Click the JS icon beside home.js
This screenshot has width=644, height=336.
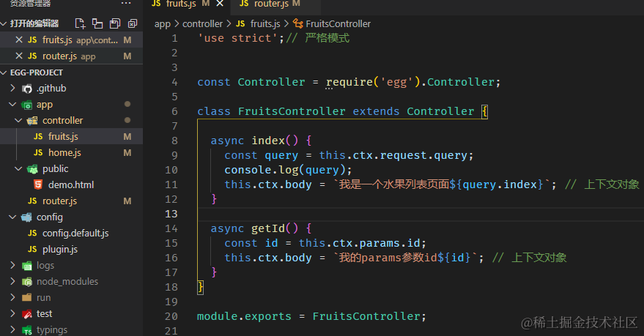click(38, 152)
